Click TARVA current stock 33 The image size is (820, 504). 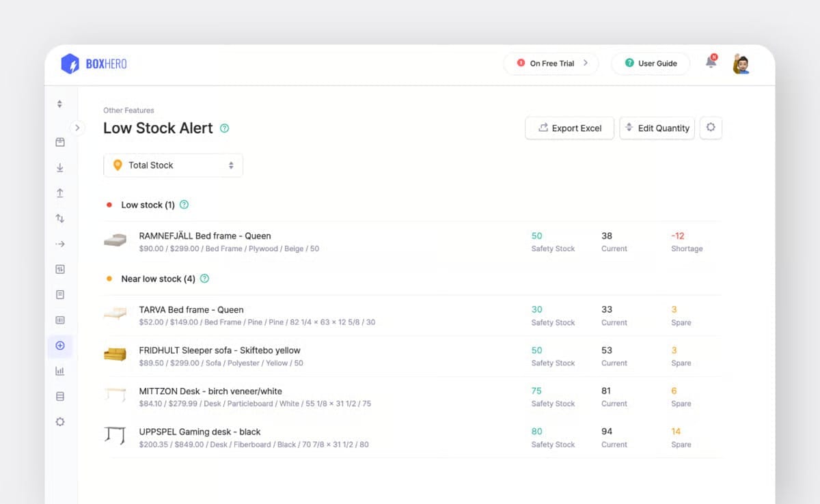pyautogui.click(x=607, y=309)
